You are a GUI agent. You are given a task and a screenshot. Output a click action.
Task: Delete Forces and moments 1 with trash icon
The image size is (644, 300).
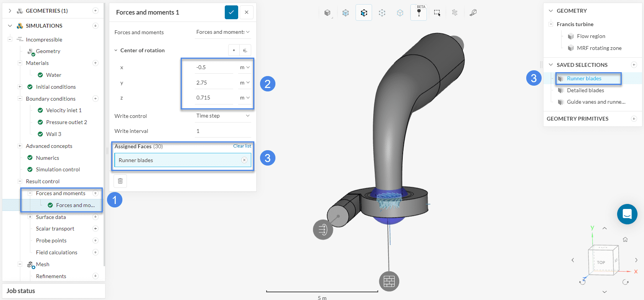click(120, 181)
